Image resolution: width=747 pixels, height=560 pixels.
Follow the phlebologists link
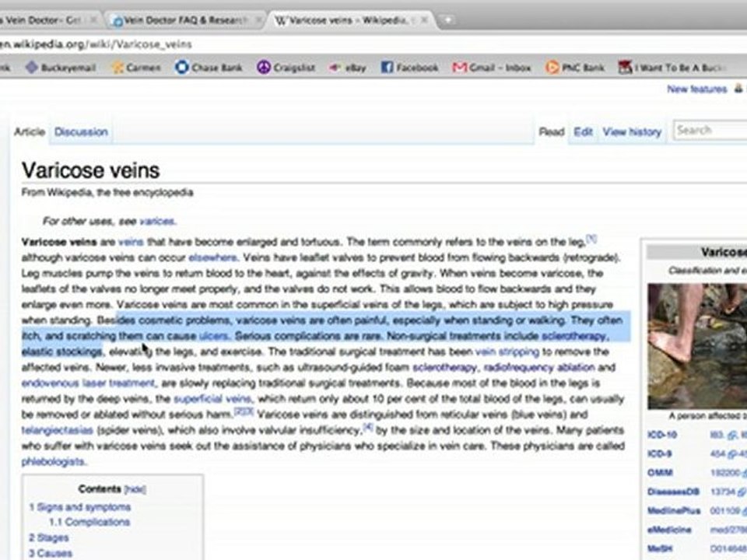pyautogui.click(x=53, y=462)
